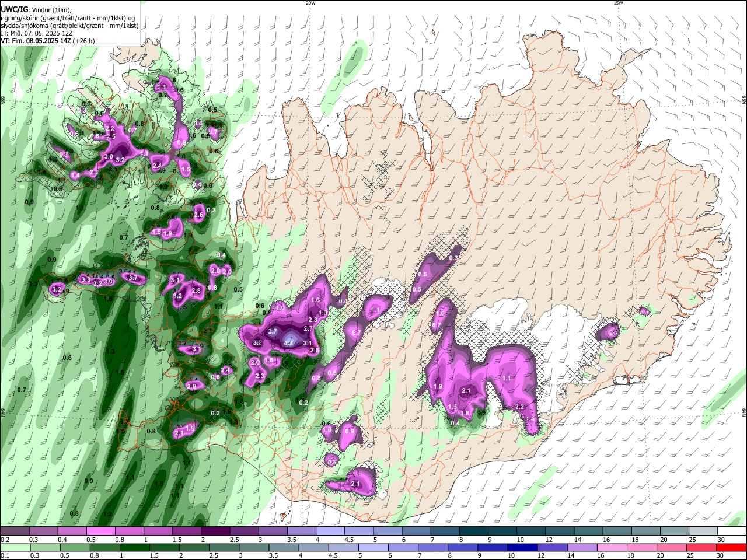Image resolution: width=747 pixels, height=560 pixels.
Task: Click the 'slydda/snjókoma' legend description line
Action: [x=69, y=26]
